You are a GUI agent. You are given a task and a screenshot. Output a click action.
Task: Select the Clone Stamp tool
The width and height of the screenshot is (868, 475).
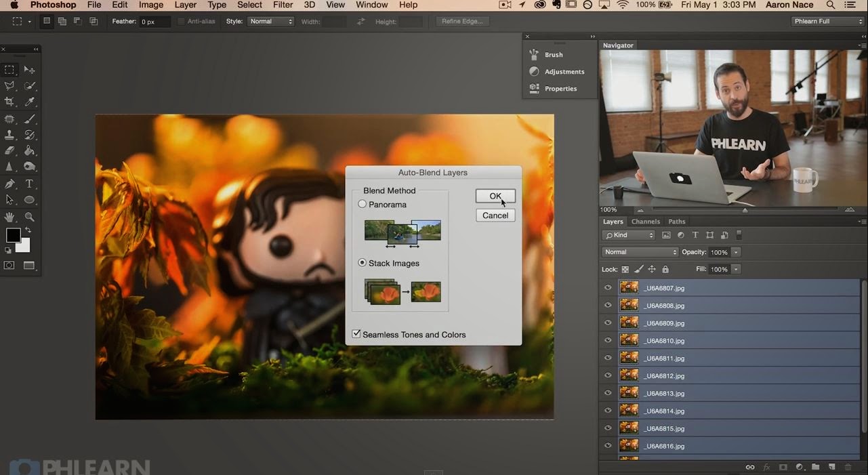click(9, 134)
